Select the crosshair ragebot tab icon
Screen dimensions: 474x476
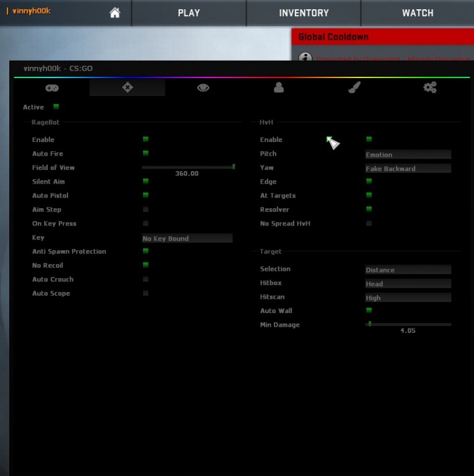coord(128,88)
